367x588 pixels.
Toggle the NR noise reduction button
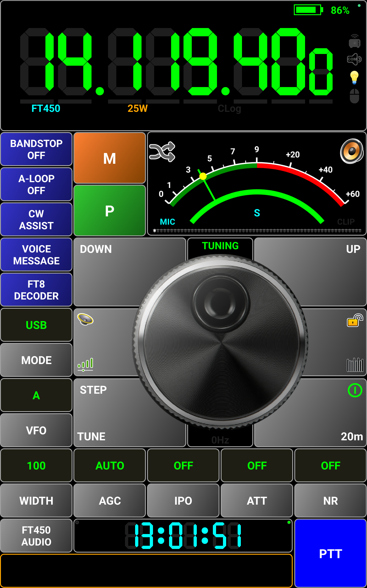click(x=330, y=500)
